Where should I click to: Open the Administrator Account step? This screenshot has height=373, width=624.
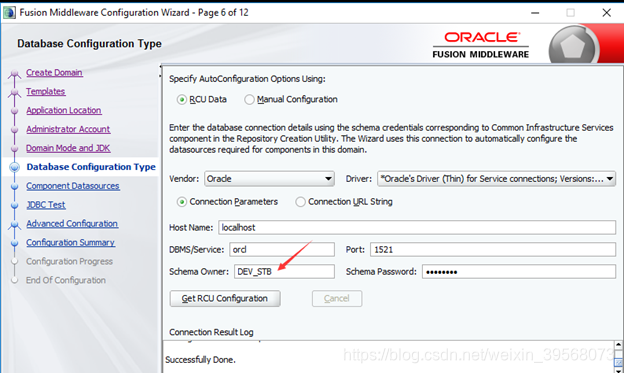click(x=68, y=129)
